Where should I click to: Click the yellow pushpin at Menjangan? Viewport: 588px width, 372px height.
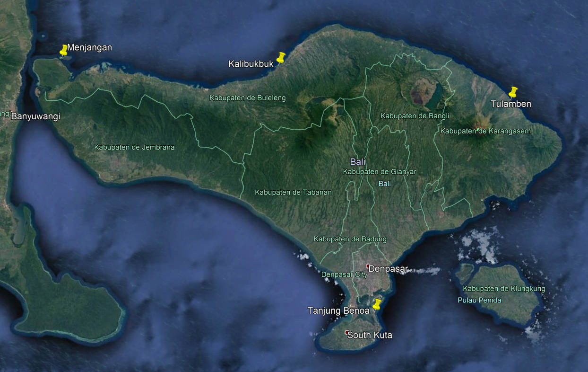point(64,50)
